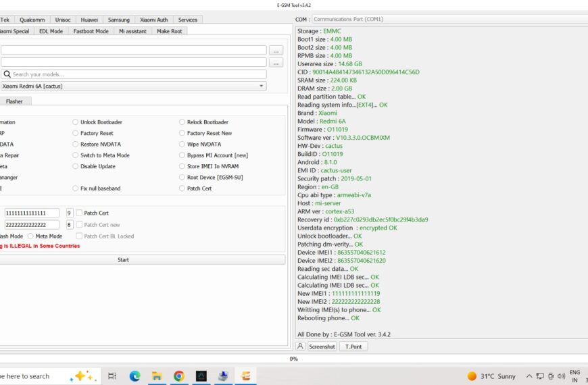Click the T.Point button

pyautogui.click(x=353, y=346)
